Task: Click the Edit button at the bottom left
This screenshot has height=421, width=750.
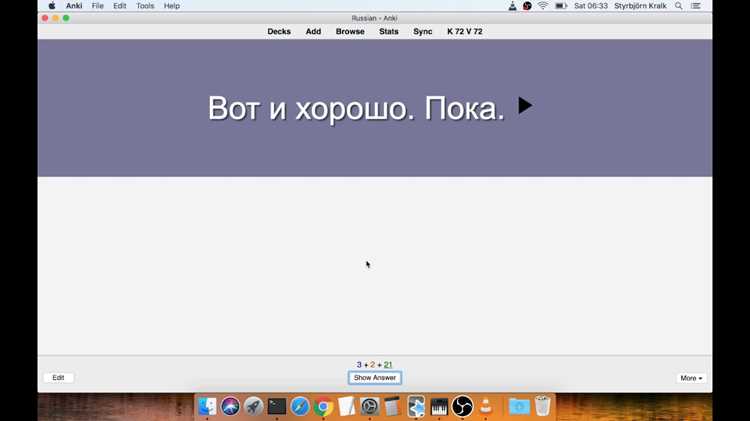Action: [58, 377]
